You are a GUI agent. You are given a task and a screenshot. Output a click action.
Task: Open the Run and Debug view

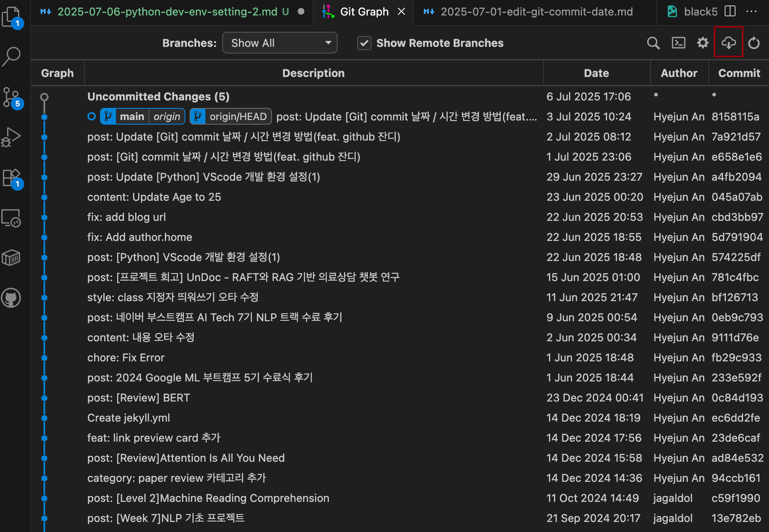[x=11, y=137]
